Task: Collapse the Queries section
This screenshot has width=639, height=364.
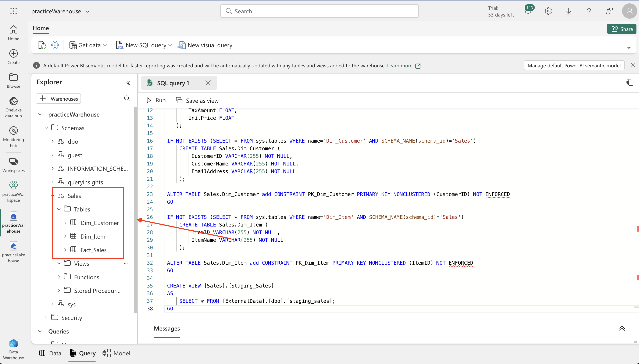Action: (40, 331)
